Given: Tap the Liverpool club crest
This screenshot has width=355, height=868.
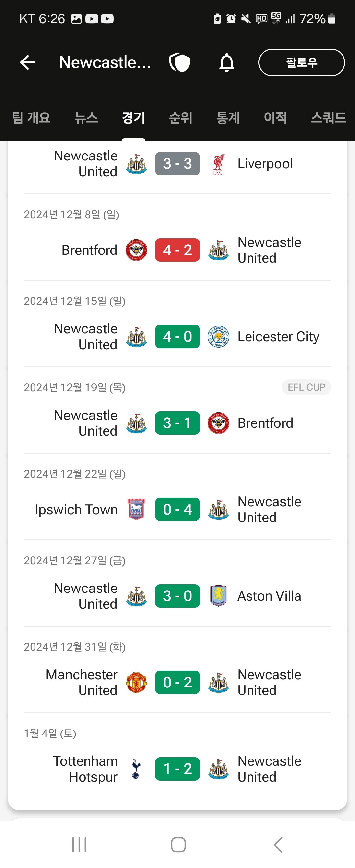Looking at the screenshot, I should pyautogui.click(x=218, y=164).
